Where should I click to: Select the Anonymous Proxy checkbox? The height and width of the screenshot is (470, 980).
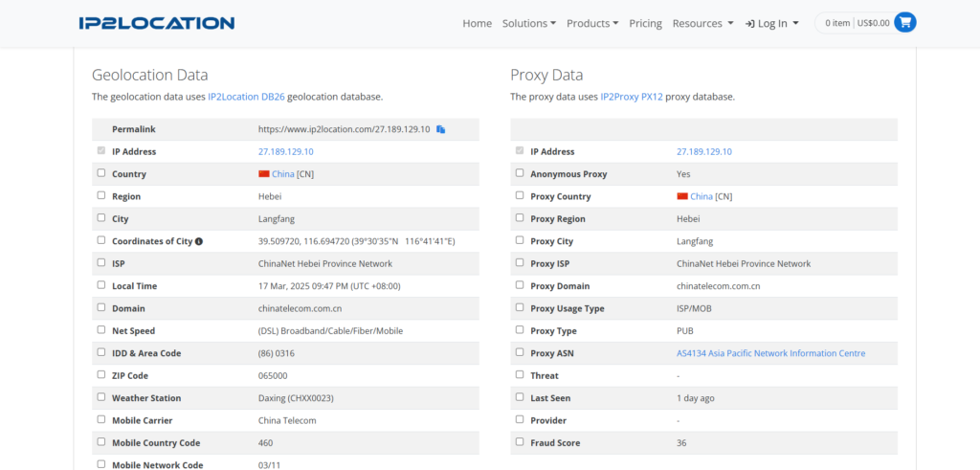(520, 174)
